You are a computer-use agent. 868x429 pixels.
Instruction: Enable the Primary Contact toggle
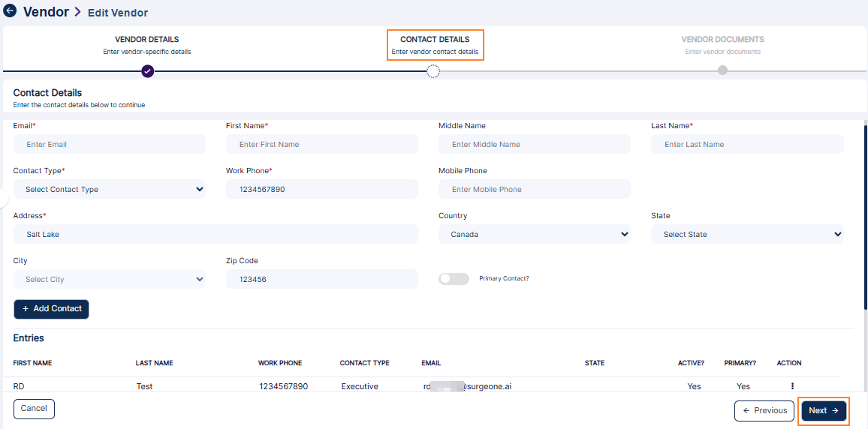454,279
